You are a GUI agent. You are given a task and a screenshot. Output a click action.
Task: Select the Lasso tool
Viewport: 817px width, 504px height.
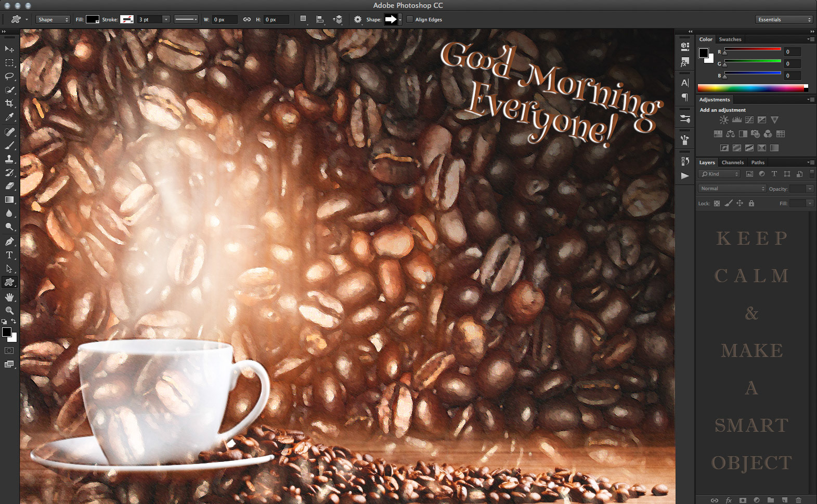[x=9, y=76]
